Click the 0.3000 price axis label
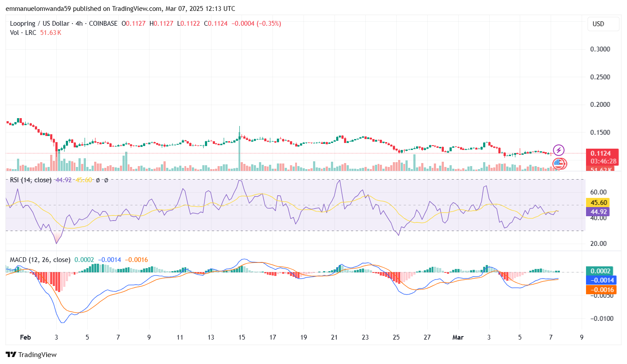Screen dimensions: 627x364 point(600,49)
